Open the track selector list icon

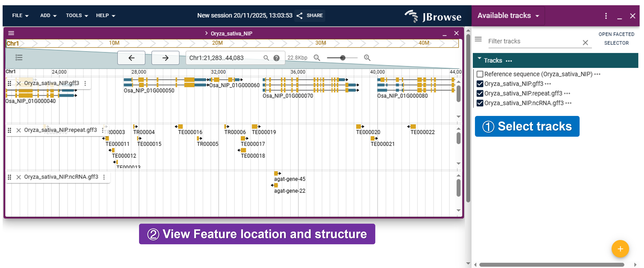(19, 58)
